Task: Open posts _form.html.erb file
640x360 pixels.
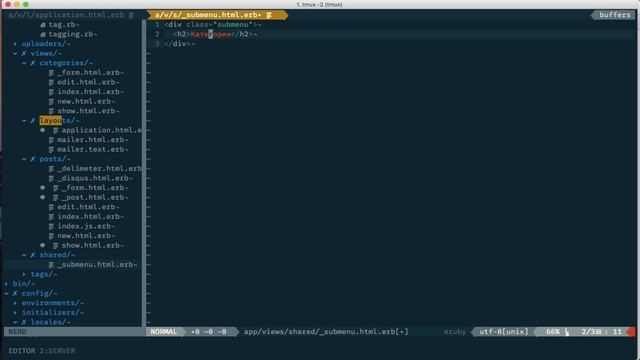Action: 95,188
